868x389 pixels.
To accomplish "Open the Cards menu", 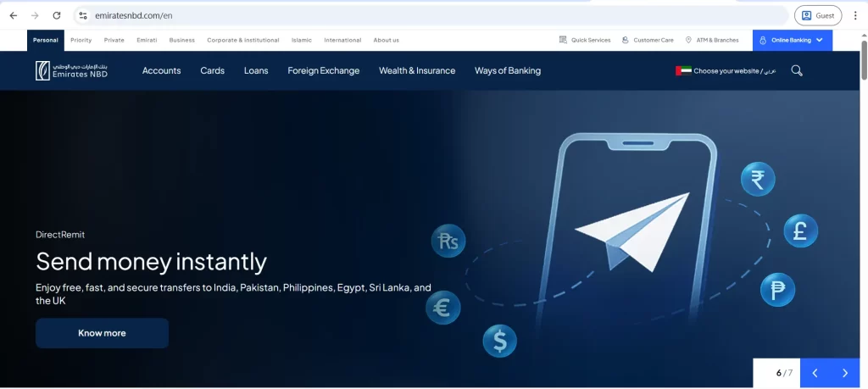I will 213,71.
